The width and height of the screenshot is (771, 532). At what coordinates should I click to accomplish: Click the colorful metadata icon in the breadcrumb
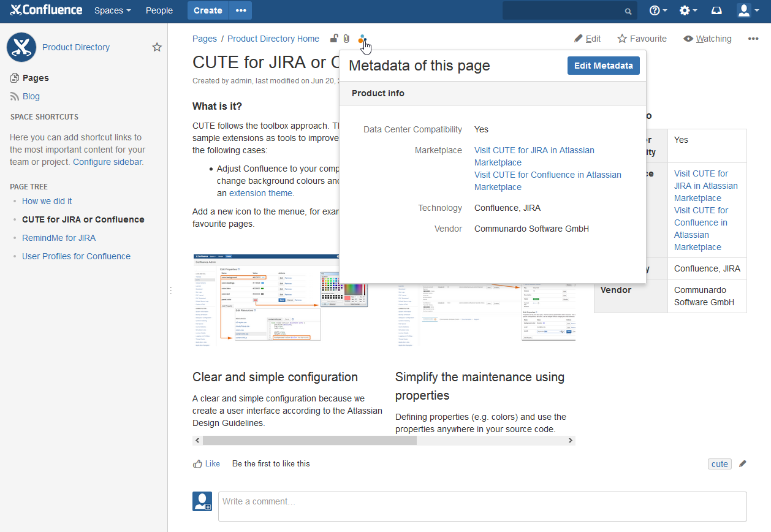[x=362, y=39]
